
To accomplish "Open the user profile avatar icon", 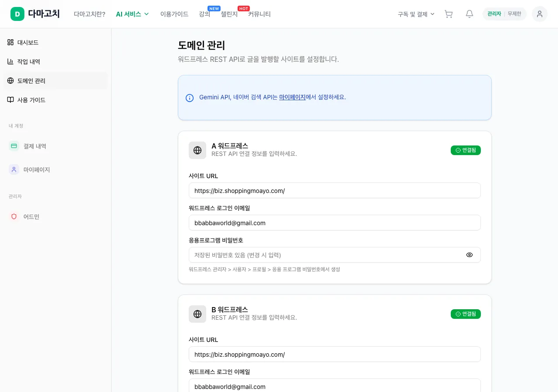I will [540, 14].
